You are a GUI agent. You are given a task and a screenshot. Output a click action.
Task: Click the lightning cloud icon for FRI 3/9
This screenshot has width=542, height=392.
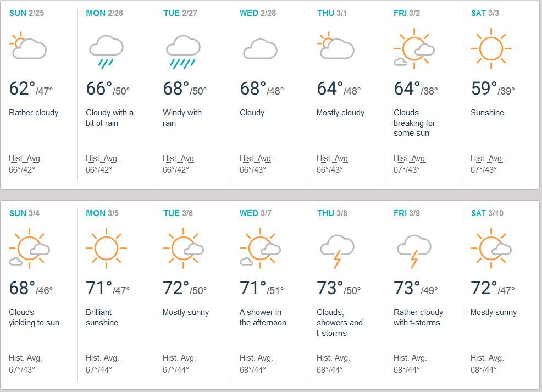414,251
